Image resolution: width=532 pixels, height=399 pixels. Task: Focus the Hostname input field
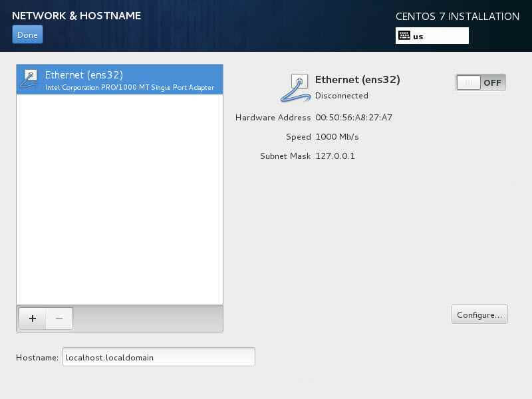(x=159, y=357)
